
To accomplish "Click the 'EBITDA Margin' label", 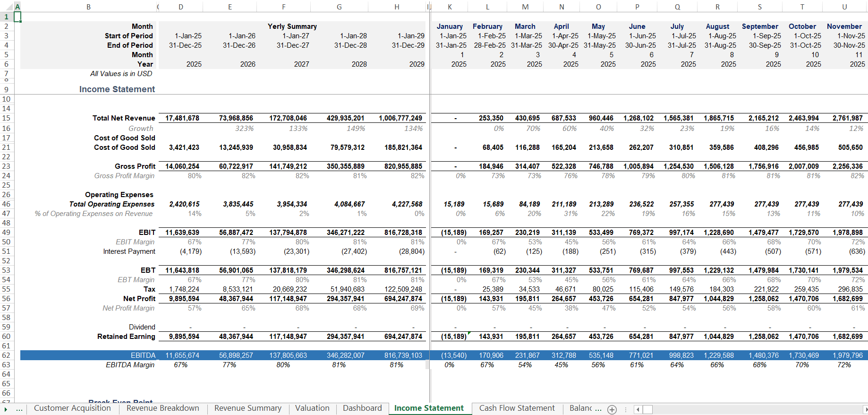I will pos(130,365).
